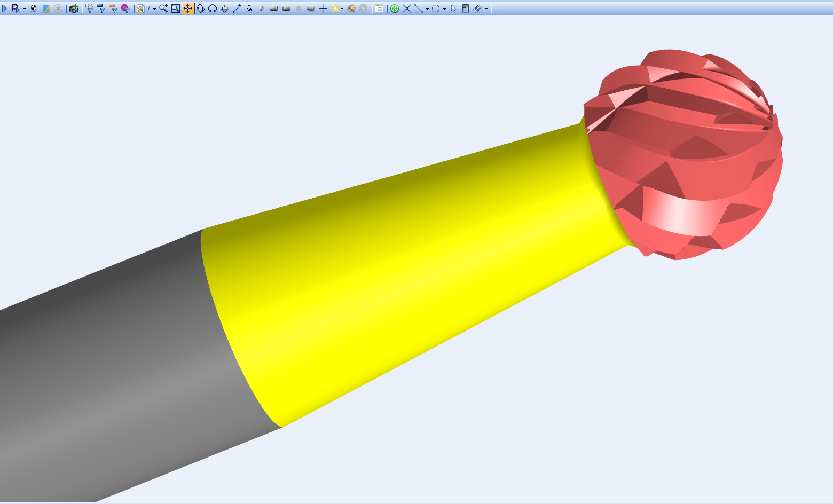The height and width of the screenshot is (504, 833).
Task: Open the camera snapshot tool with plus
Action: tap(74, 9)
